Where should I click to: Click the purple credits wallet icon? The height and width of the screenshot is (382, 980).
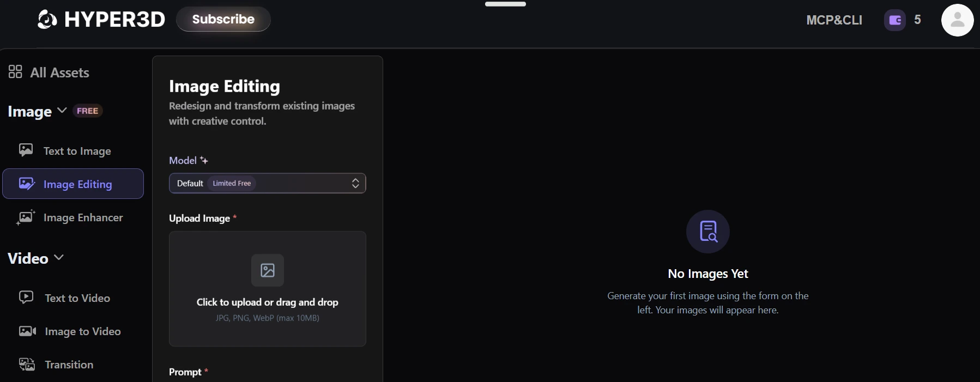point(895,20)
